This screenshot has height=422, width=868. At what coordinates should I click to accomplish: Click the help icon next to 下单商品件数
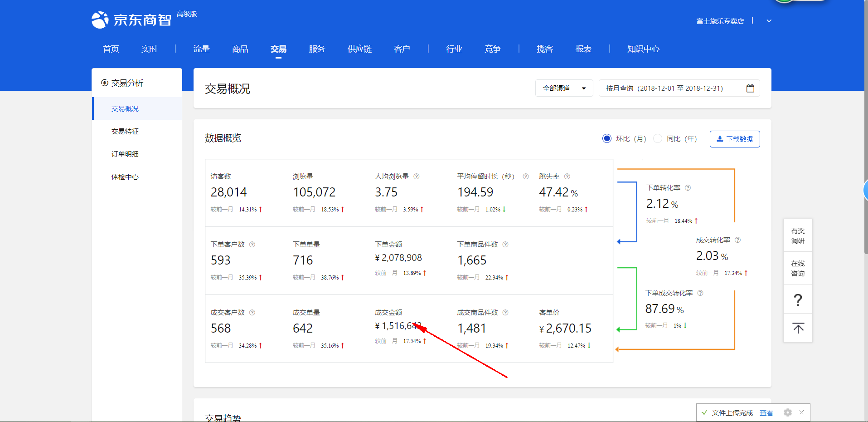[505, 245]
